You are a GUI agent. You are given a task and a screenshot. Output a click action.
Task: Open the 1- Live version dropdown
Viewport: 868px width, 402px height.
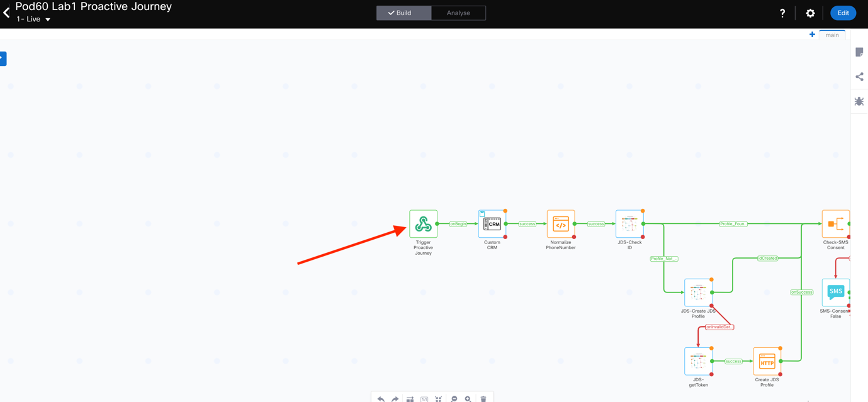34,20
